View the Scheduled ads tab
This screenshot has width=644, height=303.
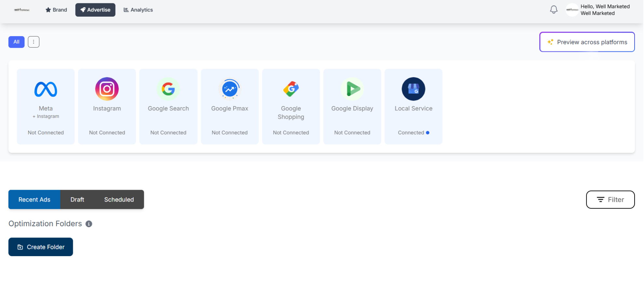pos(119,200)
